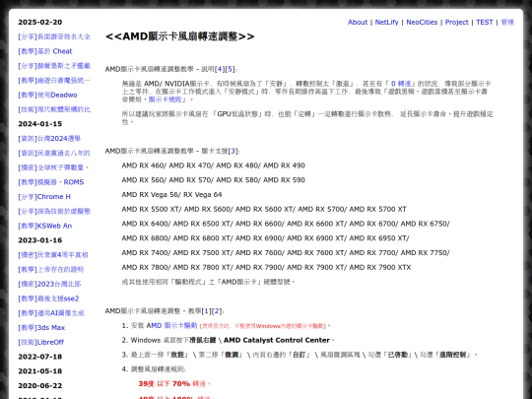
Task: Open the TEST link
Action: click(484, 22)
